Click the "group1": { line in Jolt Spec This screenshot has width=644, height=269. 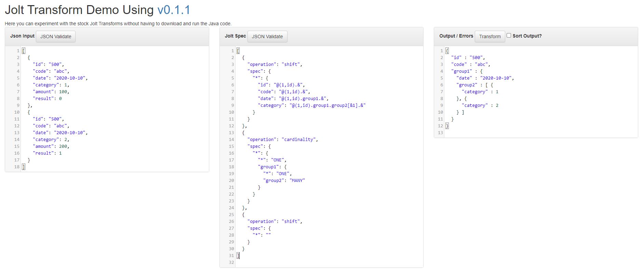[272, 167]
